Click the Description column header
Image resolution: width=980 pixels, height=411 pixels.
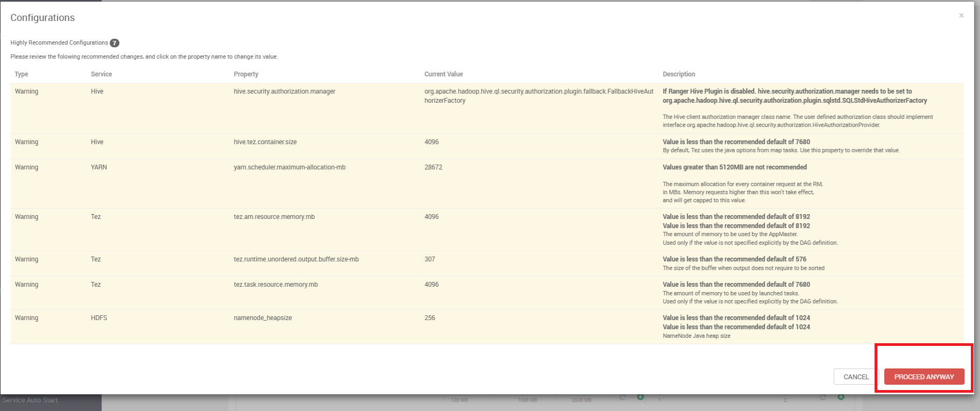point(679,74)
